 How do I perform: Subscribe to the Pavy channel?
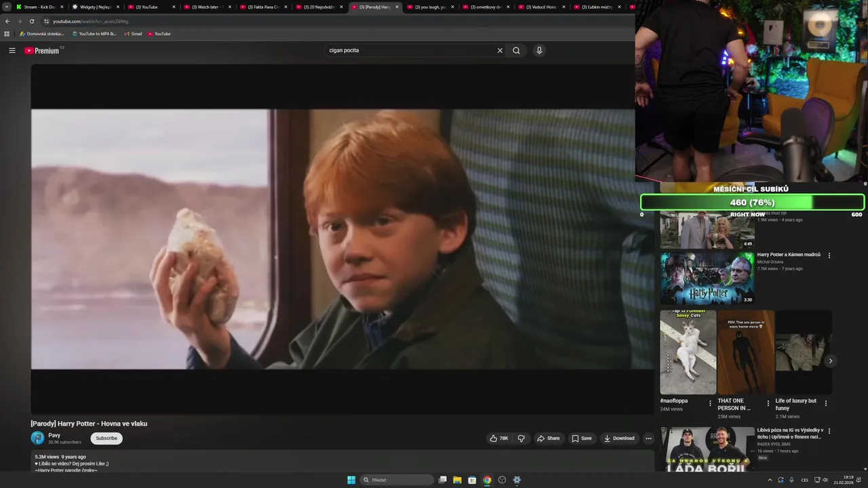106,439
